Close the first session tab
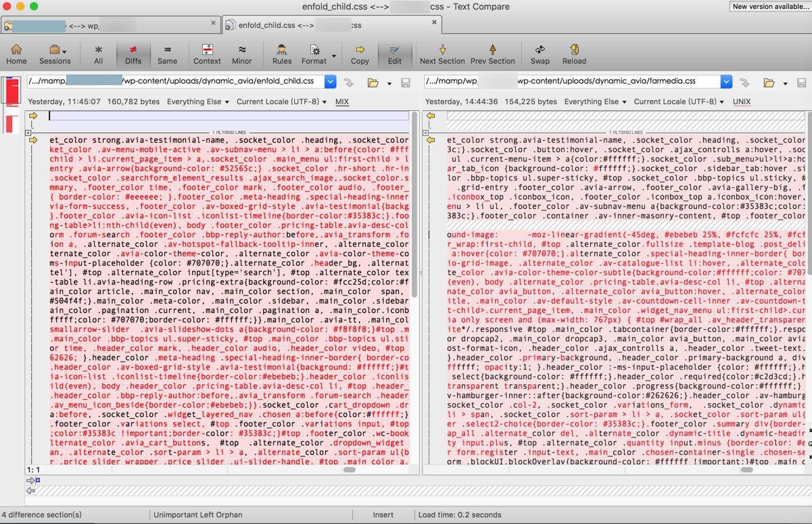This screenshot has height=524, width=812. 213,23
